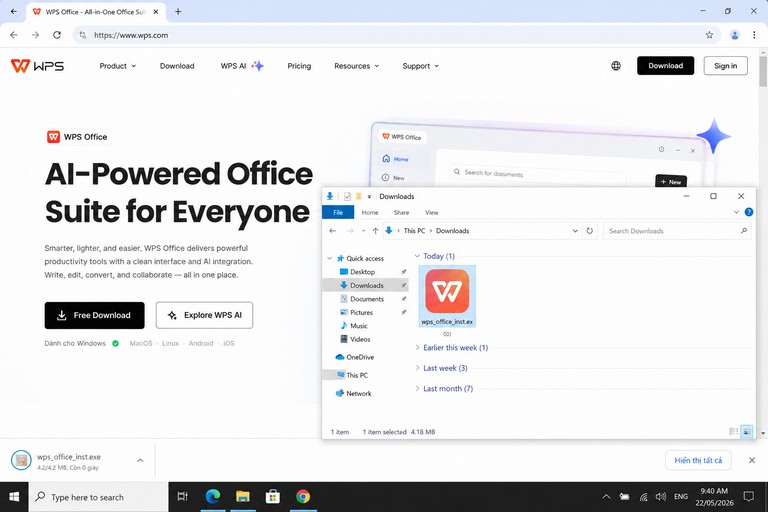Screen dimensions: 768x512
Task: Go up one folder with the up arrow
Action: [x=375, y=231]
